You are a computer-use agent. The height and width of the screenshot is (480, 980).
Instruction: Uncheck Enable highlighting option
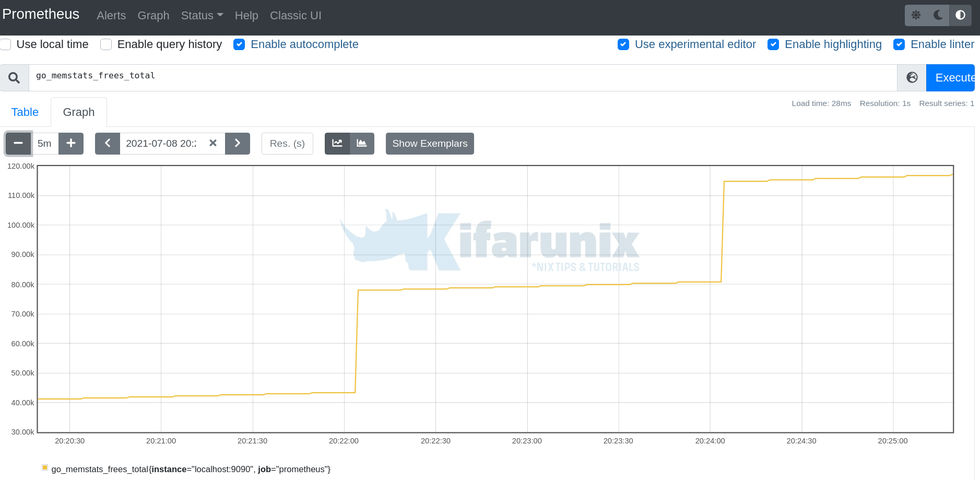click(x=773, y=44)
